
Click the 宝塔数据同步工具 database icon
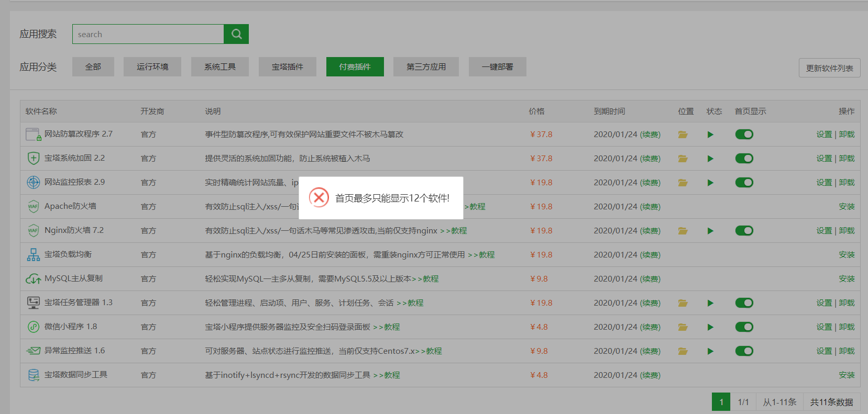(34, 375)
